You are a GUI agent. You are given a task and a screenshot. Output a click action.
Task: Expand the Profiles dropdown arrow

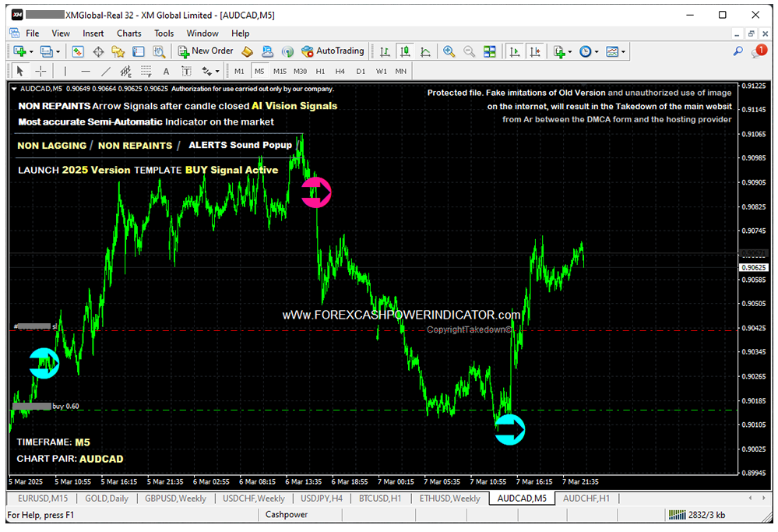point(58,51)
